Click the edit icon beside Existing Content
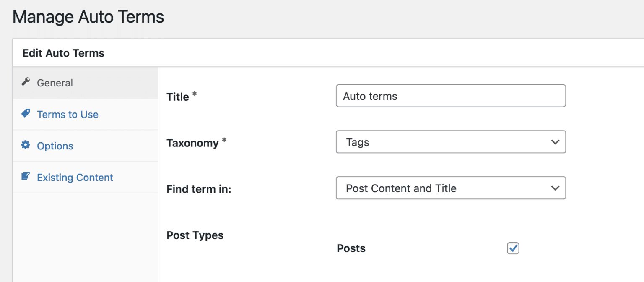 (x=26, y=177)
